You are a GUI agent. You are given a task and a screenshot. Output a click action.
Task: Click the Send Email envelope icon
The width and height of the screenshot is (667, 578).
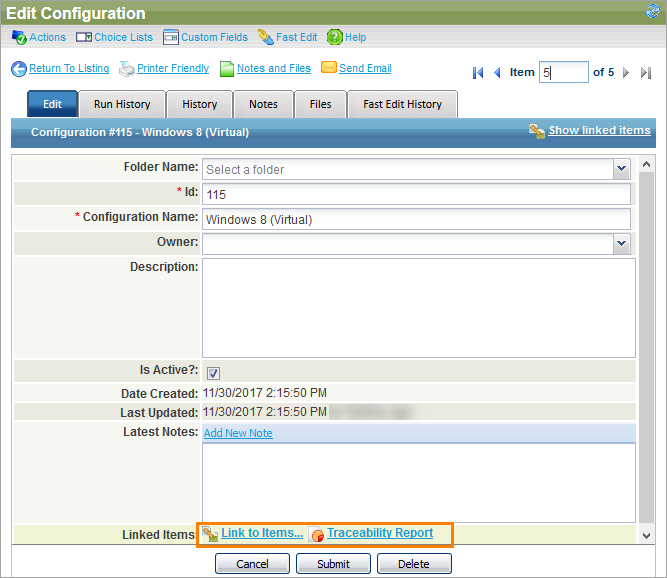click(x=328, y=69)
